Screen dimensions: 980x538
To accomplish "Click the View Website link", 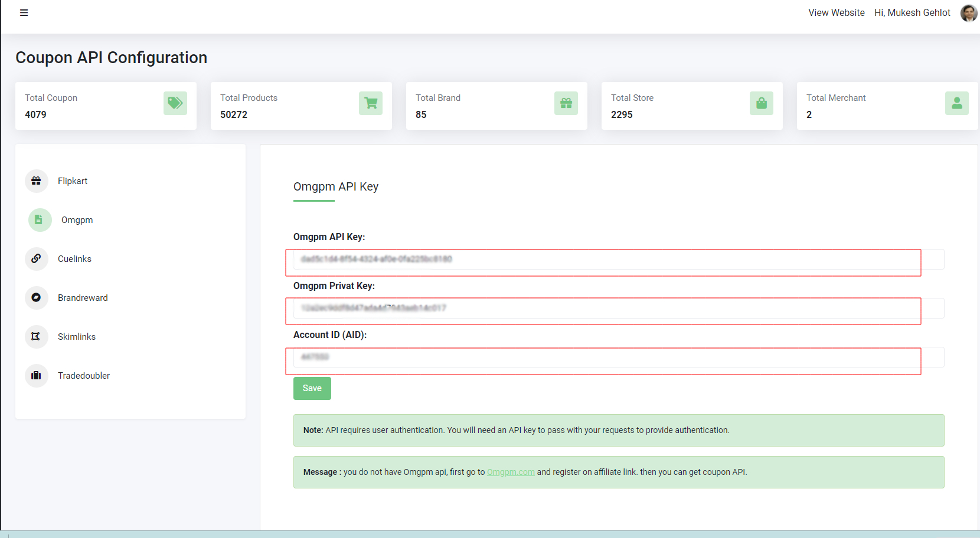I will click(836, 13).
